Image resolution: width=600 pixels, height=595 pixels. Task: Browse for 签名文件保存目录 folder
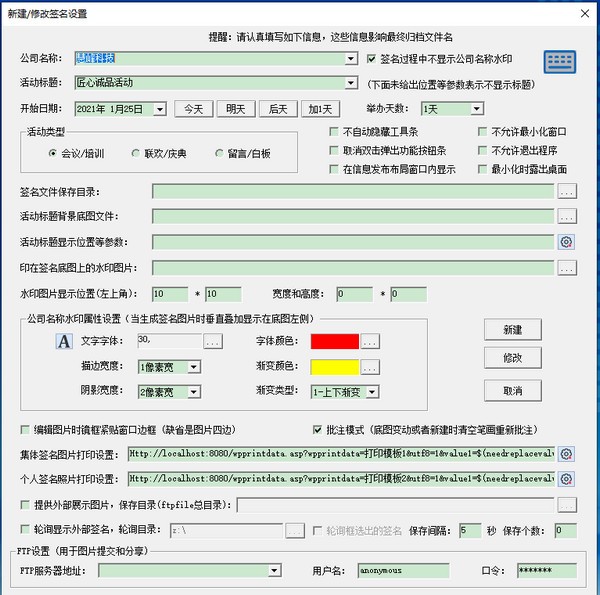(567, 191)
